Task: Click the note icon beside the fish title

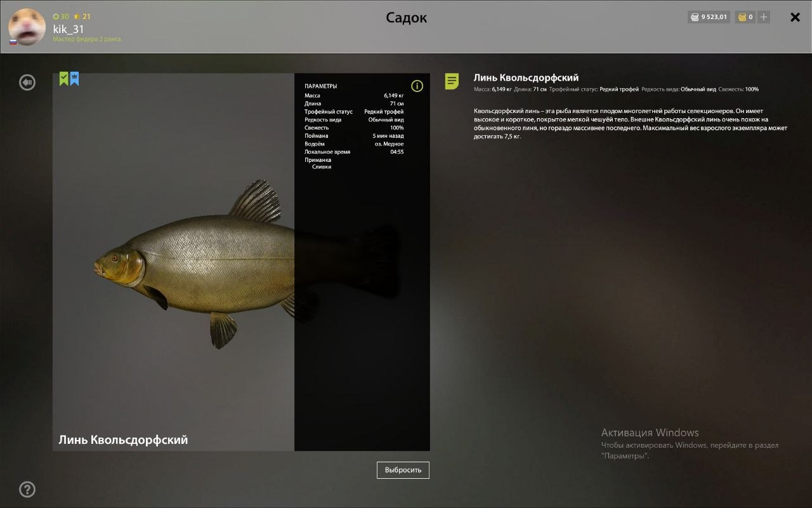Action: pyautogui.click(x=452, y=81)
